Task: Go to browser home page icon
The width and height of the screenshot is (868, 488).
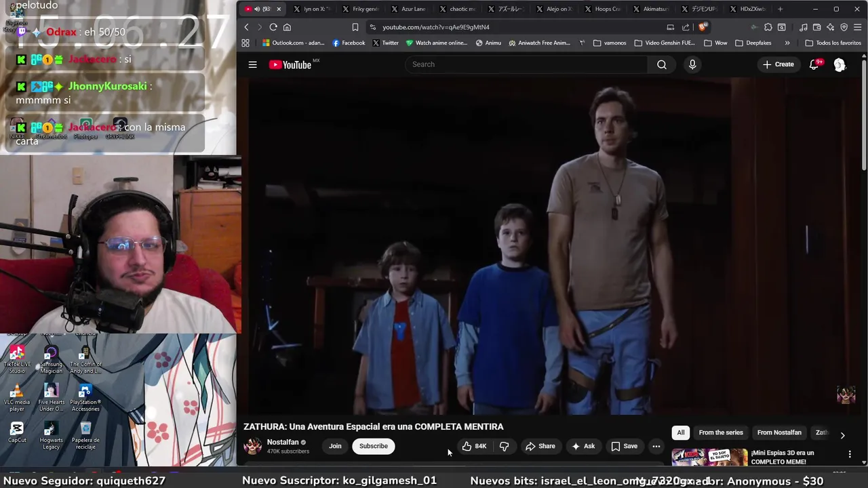Action: (x=287, y=27)
